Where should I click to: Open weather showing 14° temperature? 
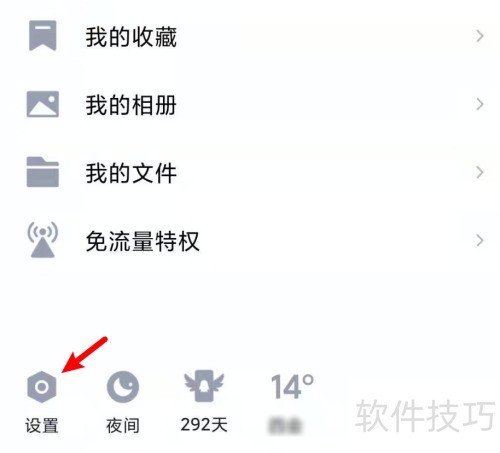[292, 387]
